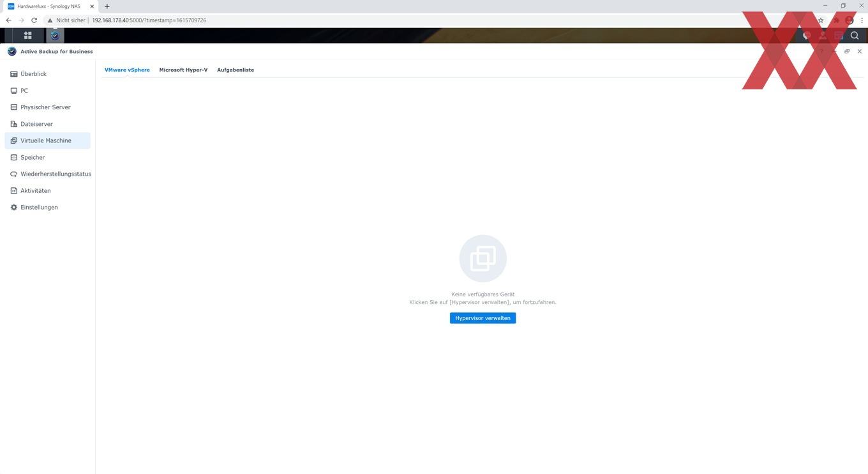Close the Active Backup app window
The image size is (868, 474).
point(859,51)
